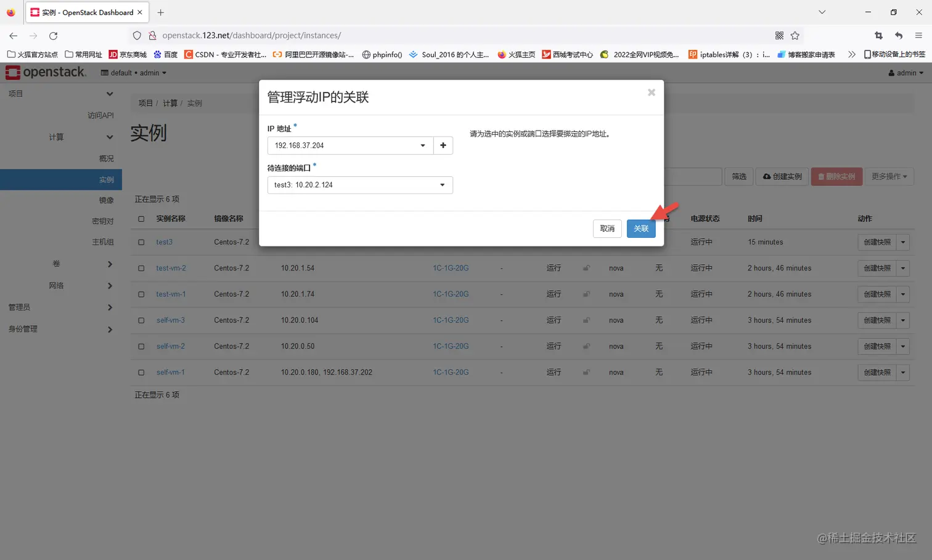Click the QR code icon in address bar
The image size is (932, 560).
tap(779, 36)
